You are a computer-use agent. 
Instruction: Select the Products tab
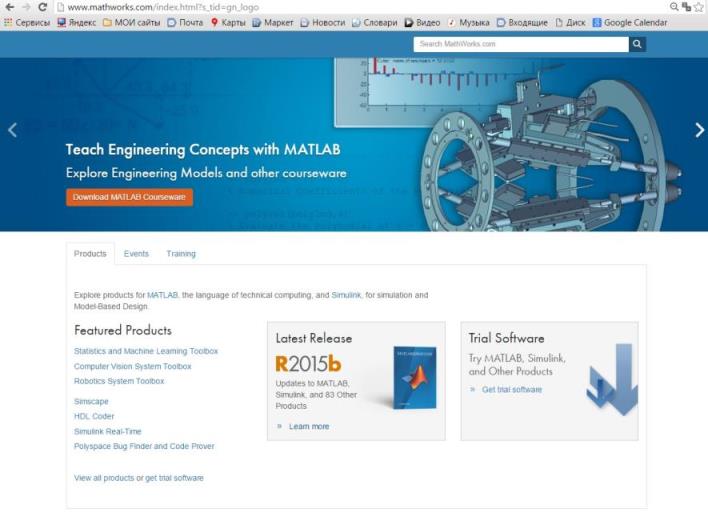pyautogui.click(x=90, y=254)
